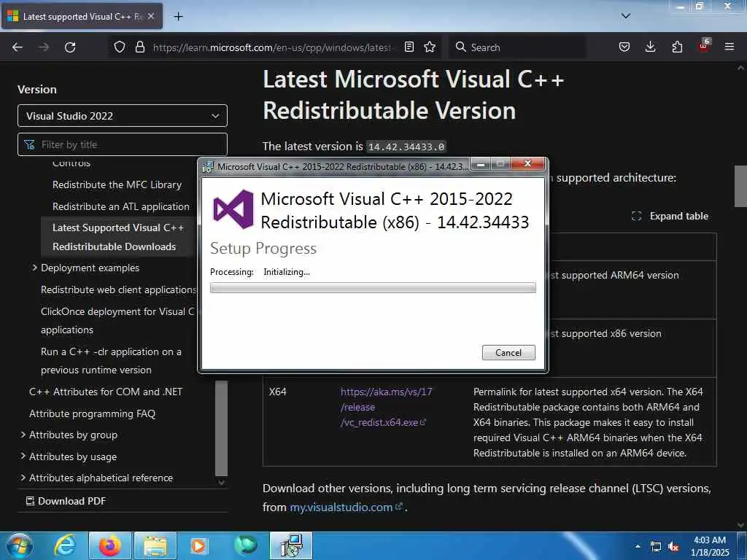
Task: Expand the Deployment examples node
Action: tap(34, 268)
